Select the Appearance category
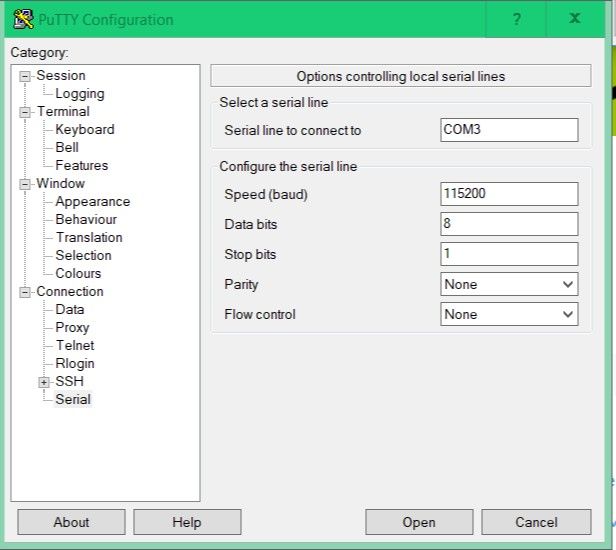The image size is (616, 550). coord(93,202)
